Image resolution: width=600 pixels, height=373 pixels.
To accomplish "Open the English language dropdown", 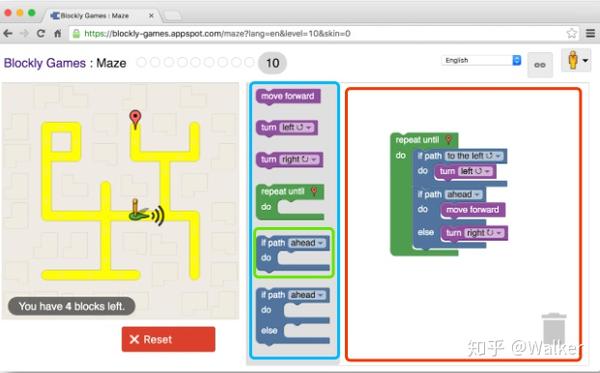I will pyautogui.click(x=481, y=60).
